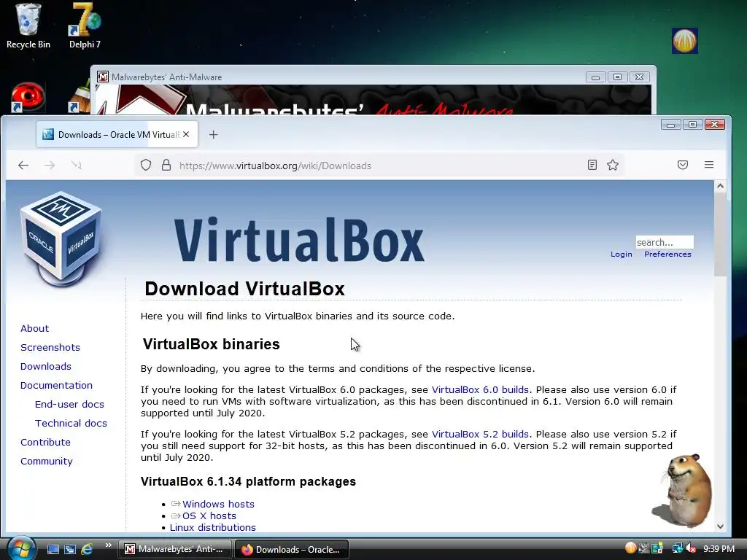The width and height of the screenshot is (747, 560).
Task: Select the orange shell desktop gadget icon
Action: tap(684, 41)
